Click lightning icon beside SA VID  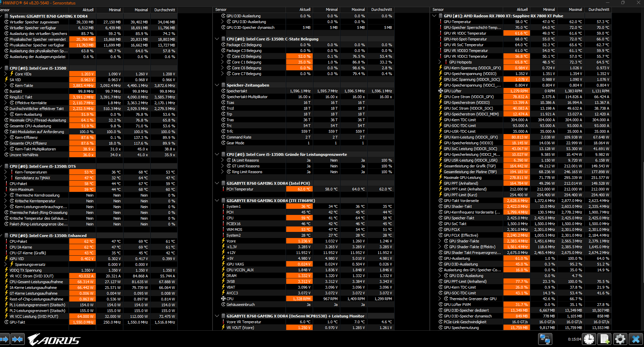pos(6,80)
